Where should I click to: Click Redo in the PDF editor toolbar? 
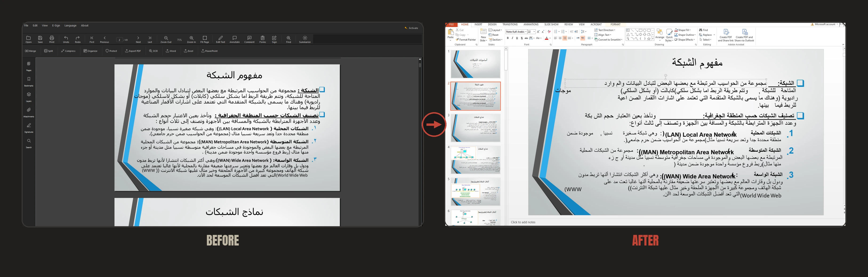(78, 39)
